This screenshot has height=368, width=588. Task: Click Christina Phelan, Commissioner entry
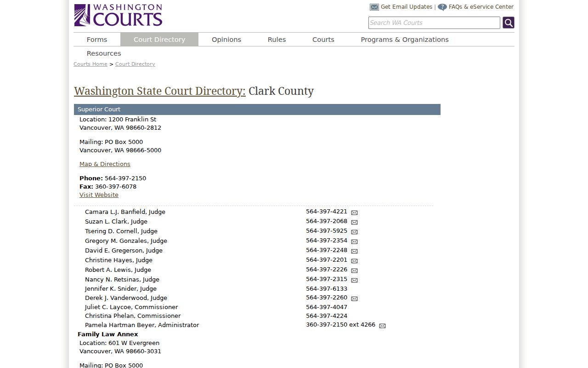point(133,316)
